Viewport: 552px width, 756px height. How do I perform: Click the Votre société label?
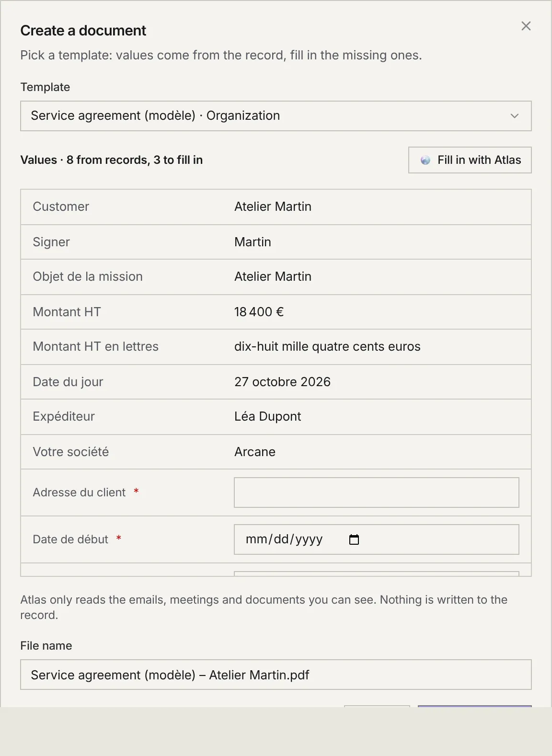(x=71, y=452)
